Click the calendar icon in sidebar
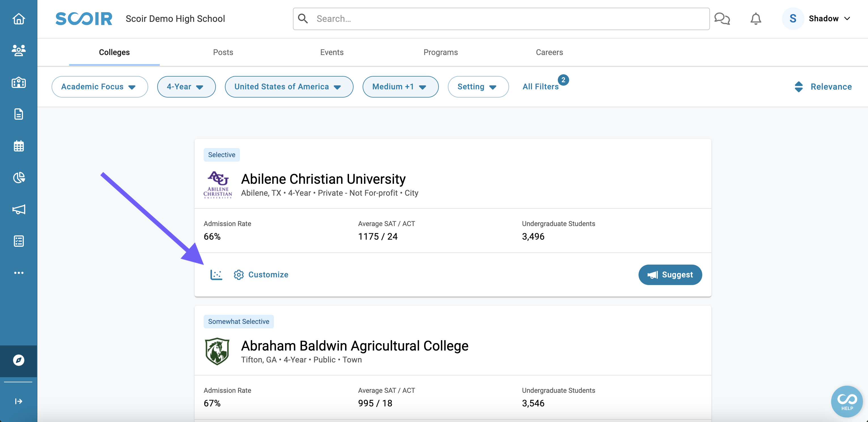Screen dimensions: 868x422 [19, 146]
